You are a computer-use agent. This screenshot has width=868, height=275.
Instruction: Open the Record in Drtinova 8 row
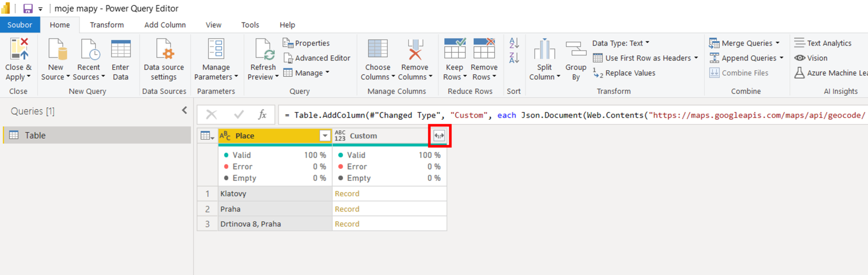tap(347, 224)
